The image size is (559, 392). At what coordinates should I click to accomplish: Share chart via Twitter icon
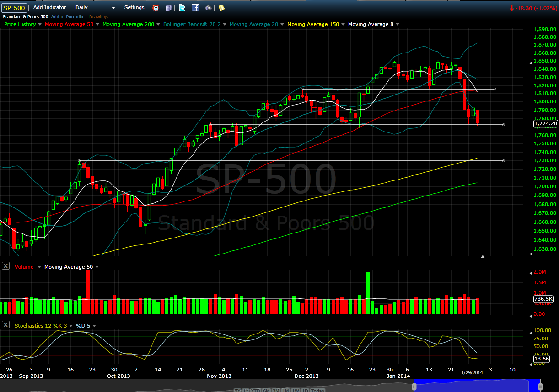[182, 8]
